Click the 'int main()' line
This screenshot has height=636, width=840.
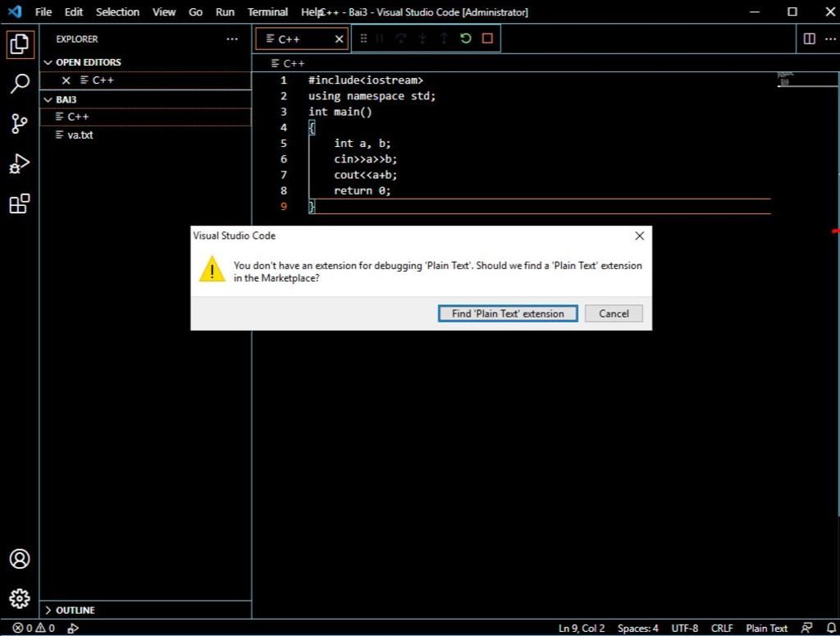click(x=340, y=112)
